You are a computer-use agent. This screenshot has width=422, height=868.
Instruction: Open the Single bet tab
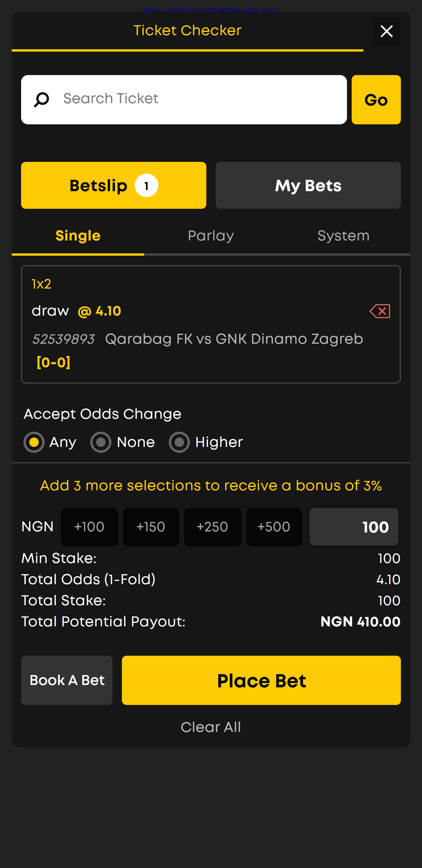[x=78, y=236]
